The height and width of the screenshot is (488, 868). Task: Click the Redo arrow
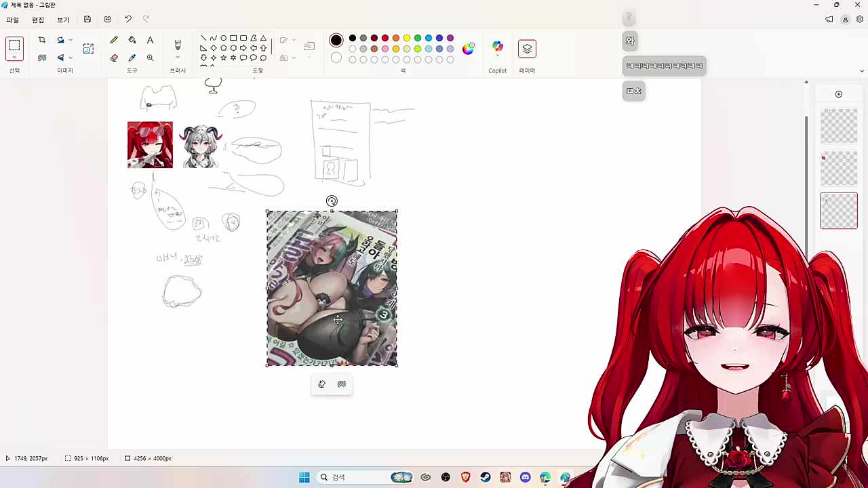[146, 20]
